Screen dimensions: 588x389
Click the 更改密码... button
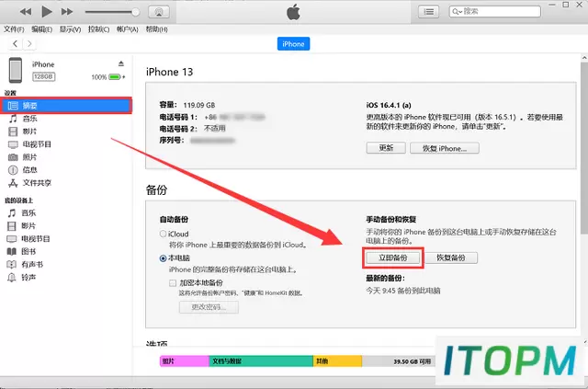pos(209,307)
